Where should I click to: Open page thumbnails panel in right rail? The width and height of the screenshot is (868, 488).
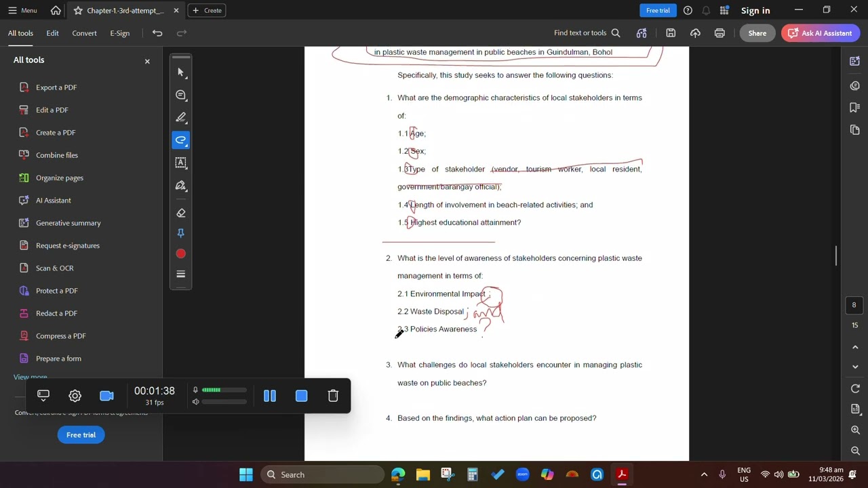click(854, 129)
